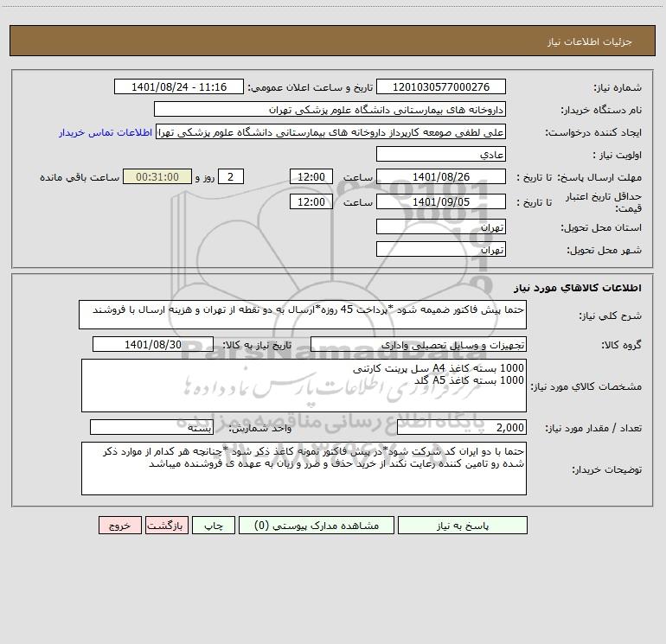Click the response deadline time 12:00 field
Screen dimensions: 666x644
(311, 176)
